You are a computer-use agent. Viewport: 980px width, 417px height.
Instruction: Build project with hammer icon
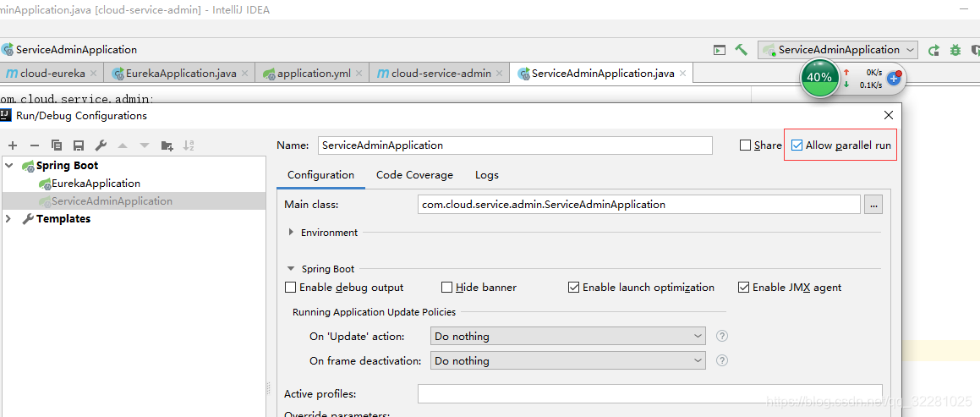(x=742, y=49)
